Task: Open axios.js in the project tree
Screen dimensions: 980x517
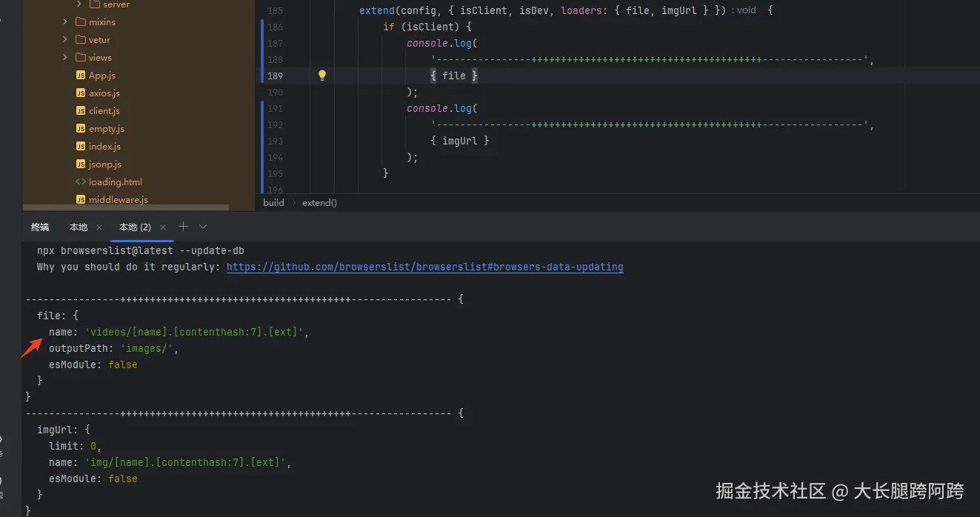Action: coord(104,93)
